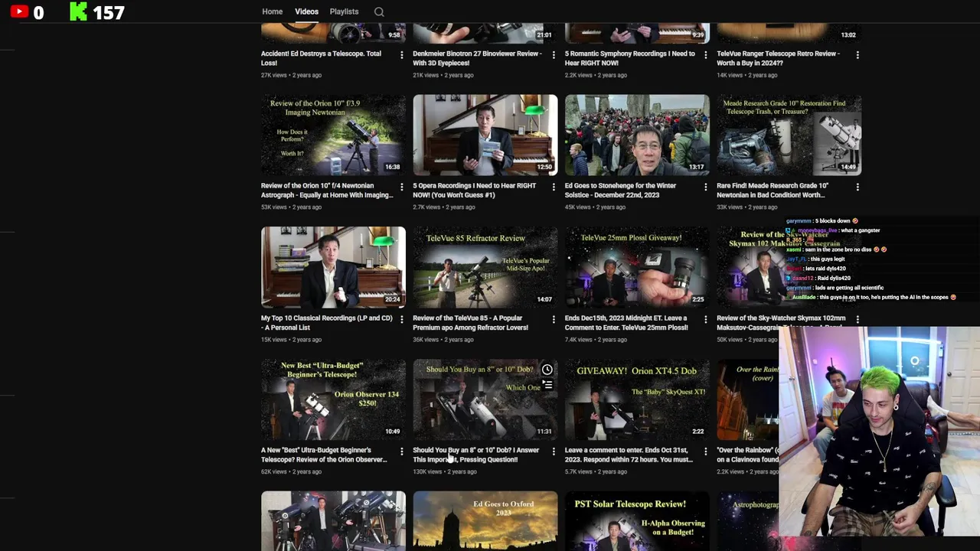The width and height of the screenshot is (980, 551).
Task: Open the Home tab of the channel
Action: pos(272,11)
